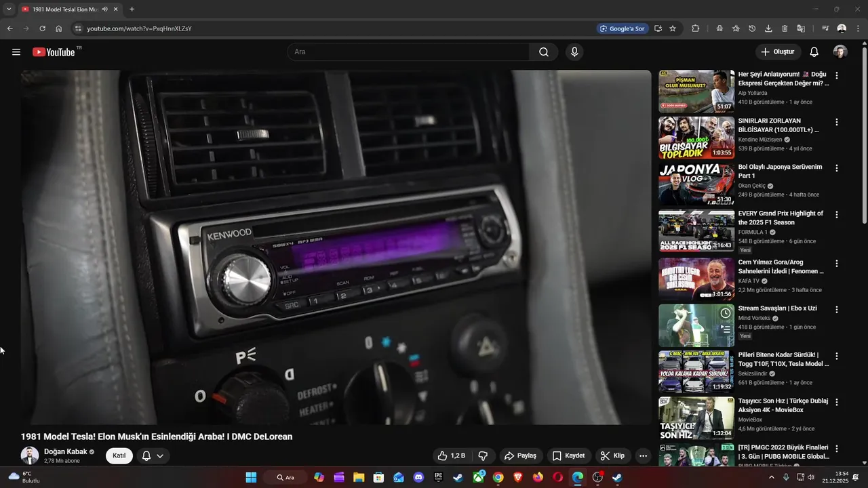Open the Japonya Vlog thumbnail
This screenshot has height=488, width=868.
(x=696, y=184)
